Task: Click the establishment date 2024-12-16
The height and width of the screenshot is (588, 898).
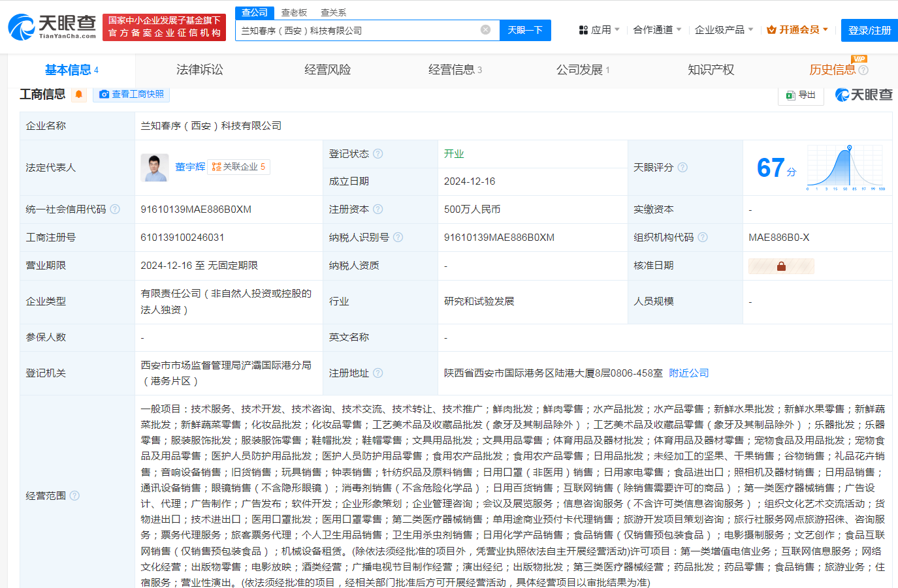Action: [x=470, y=181]
